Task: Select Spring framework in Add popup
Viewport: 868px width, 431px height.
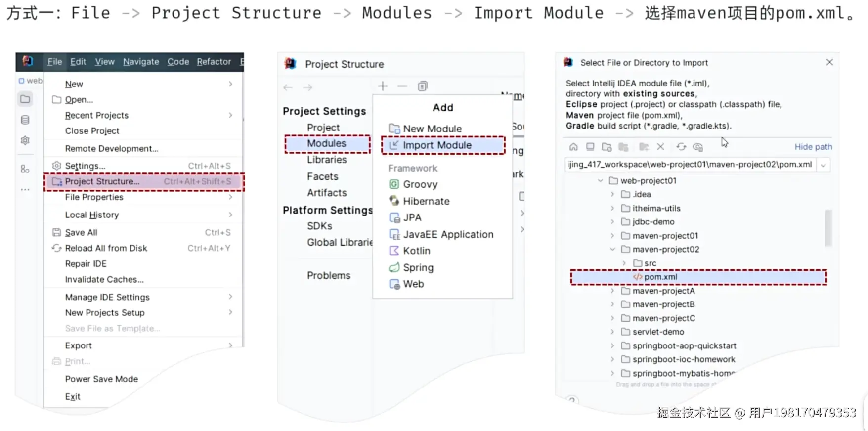Action: tap(442, 267)
